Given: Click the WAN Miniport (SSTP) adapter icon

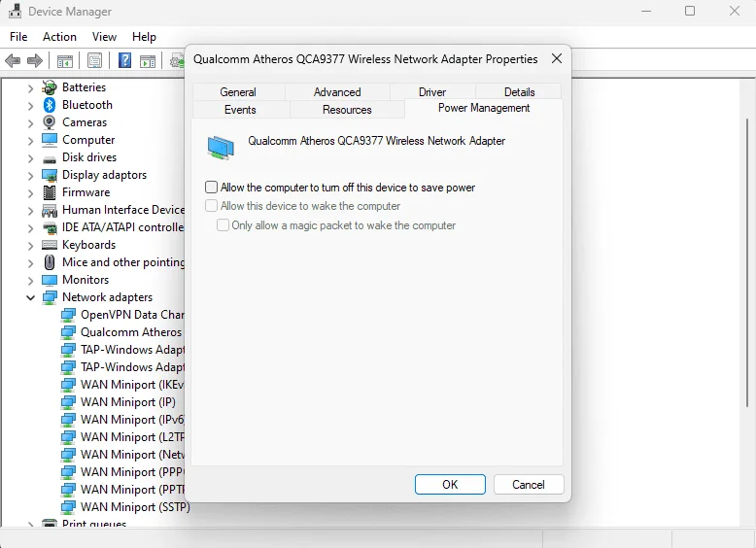Looking at the screenshot, I should 68,507.
